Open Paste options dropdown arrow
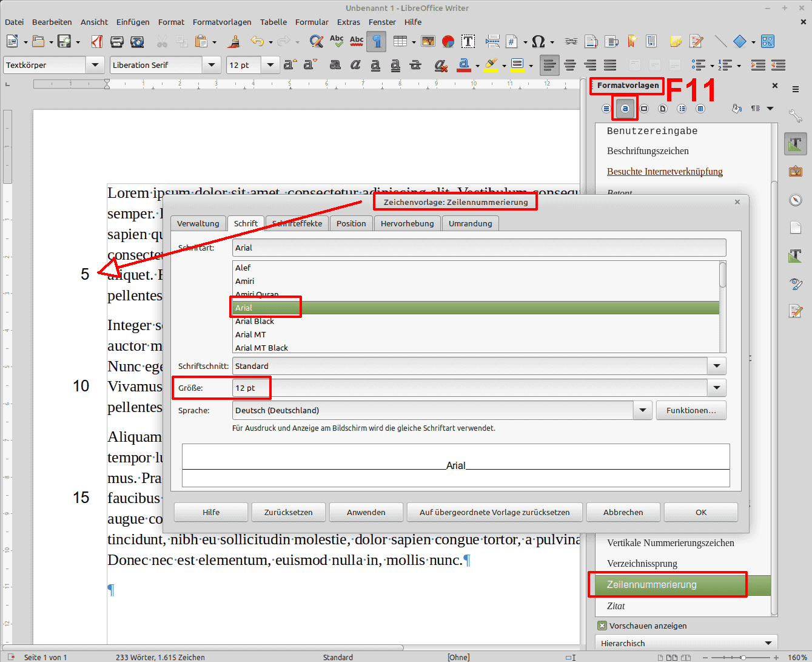 click(215, 42)
